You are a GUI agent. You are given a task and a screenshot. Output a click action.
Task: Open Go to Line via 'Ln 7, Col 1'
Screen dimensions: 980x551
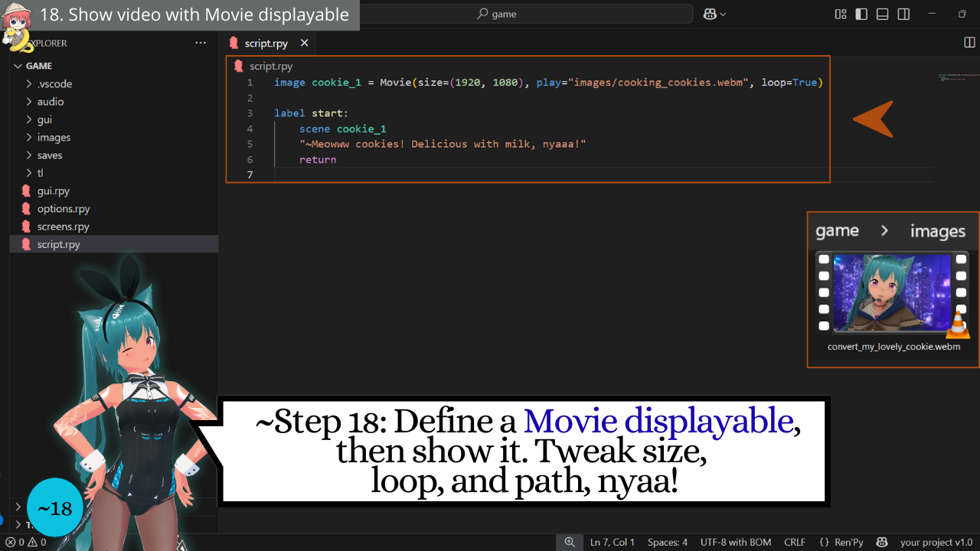point(612,542)
